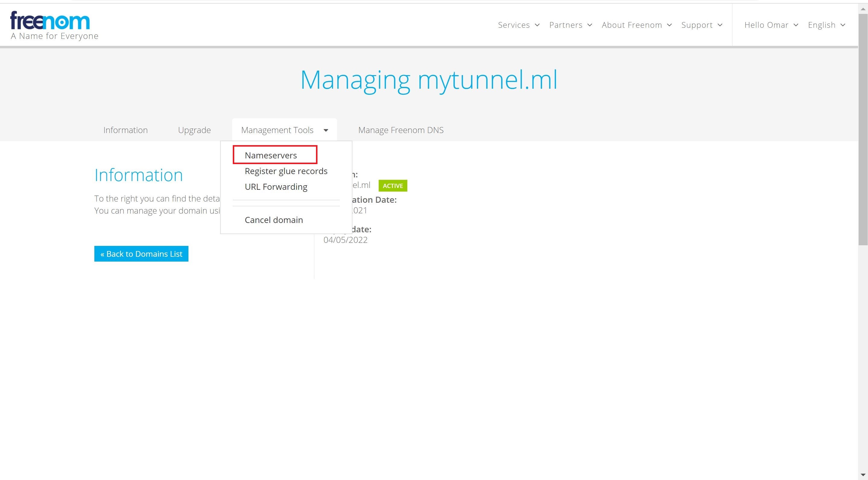Click the vertical scrollbar thumb
Image resolution: width=868 pixels, height=480 pixels.
pyautogui.click(x=863, y=130)
